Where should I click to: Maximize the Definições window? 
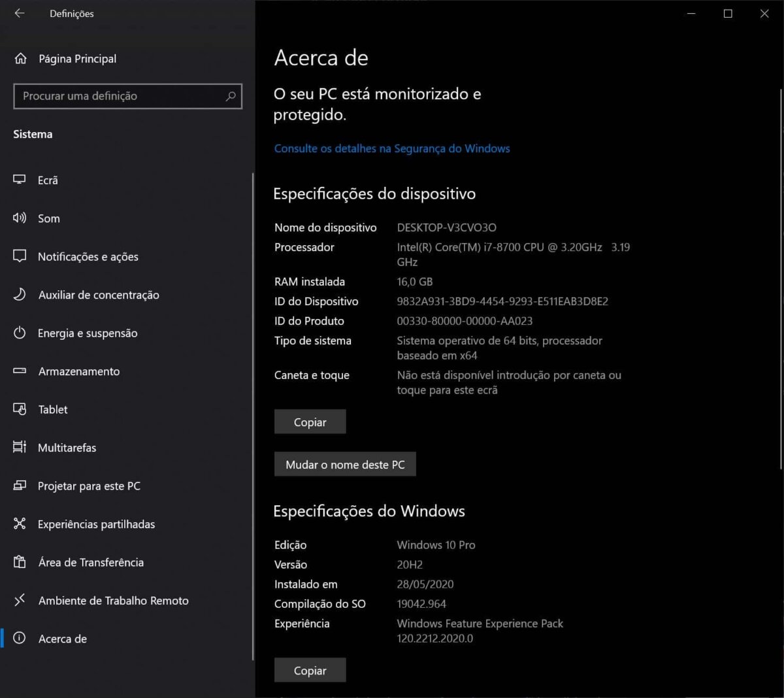click(728, 13)
